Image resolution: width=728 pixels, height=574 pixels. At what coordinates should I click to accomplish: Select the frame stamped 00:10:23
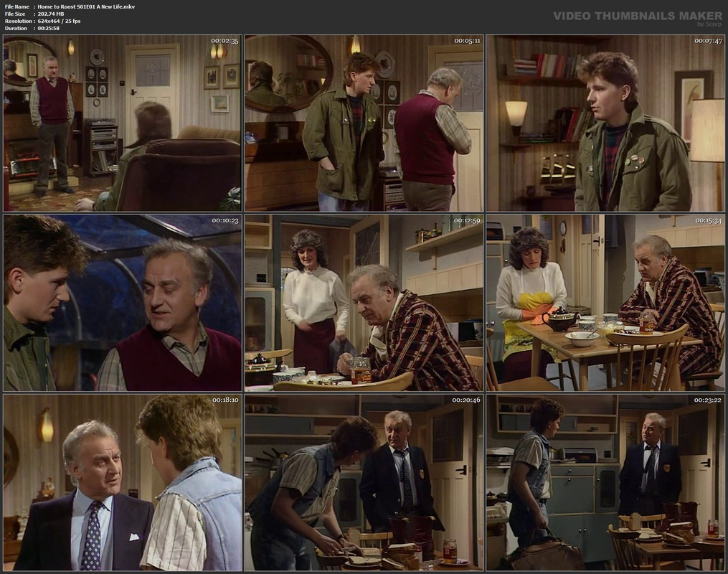123,303
